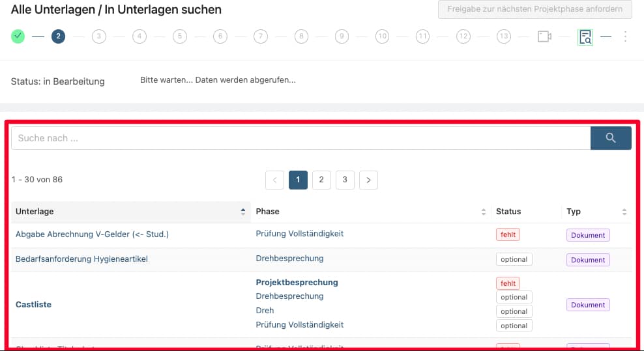Viewport: 644px width, 351px height.
Task: Sort table by Typ column arrows
Action: coord(624,212)
